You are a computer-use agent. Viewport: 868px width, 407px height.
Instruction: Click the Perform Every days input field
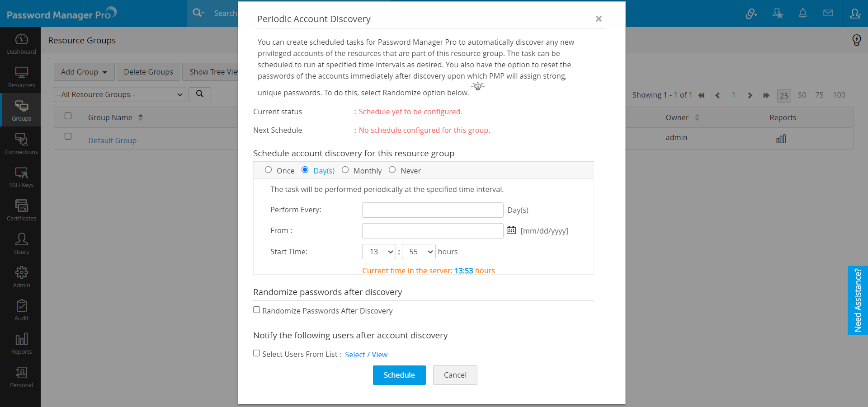(432, 210)
